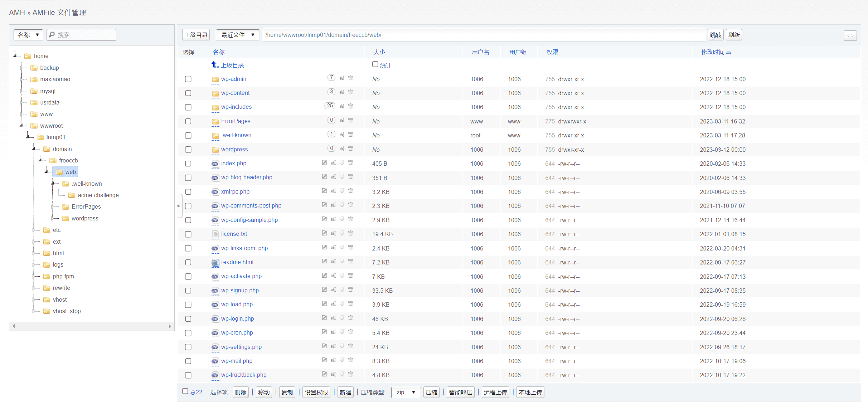Rename the ErrorPages folder with its rename icon

pos(342,120)
